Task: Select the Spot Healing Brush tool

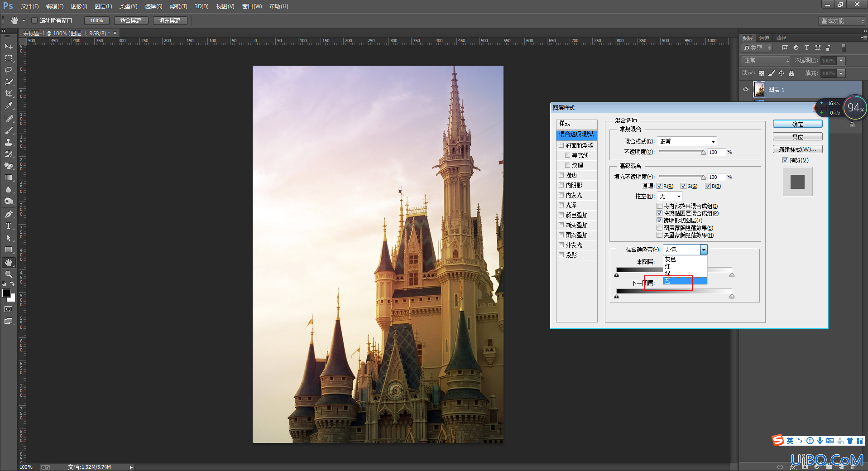Action: coord(9,119)
